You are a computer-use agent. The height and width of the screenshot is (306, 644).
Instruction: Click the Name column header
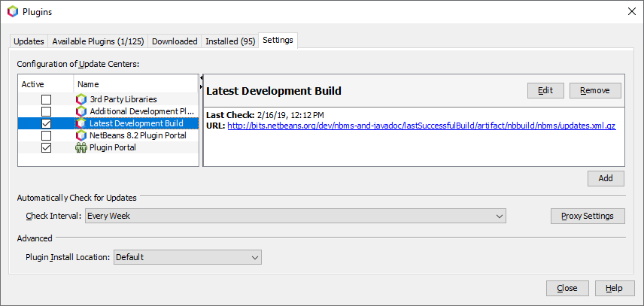pyautogui.click(x=136, y=84)
